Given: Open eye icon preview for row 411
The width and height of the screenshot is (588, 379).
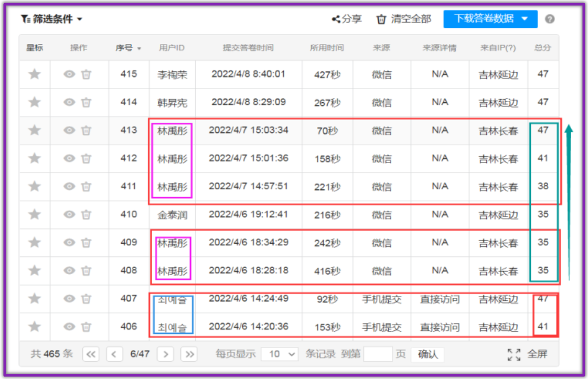Looking at the screenshot, I should coord(69,187).
